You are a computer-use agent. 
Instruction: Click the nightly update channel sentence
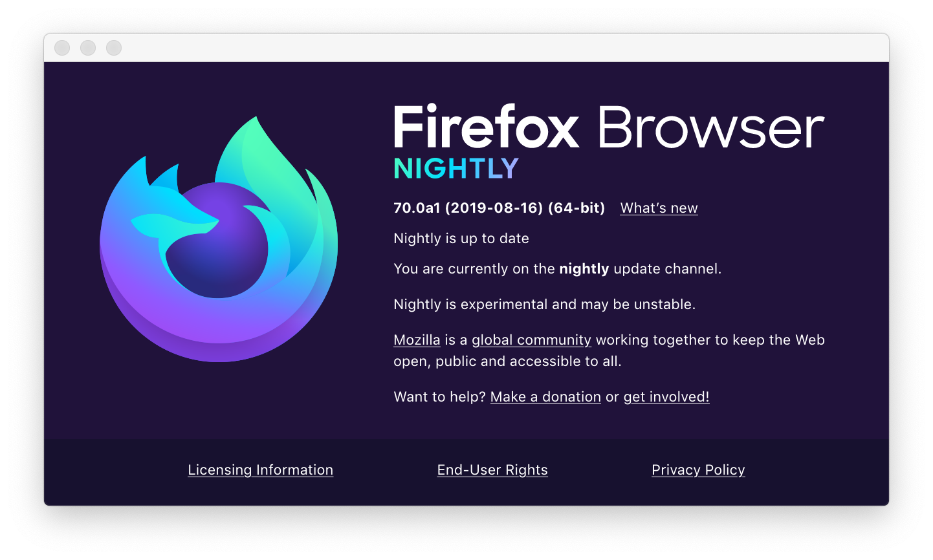[x=557, y=269]
